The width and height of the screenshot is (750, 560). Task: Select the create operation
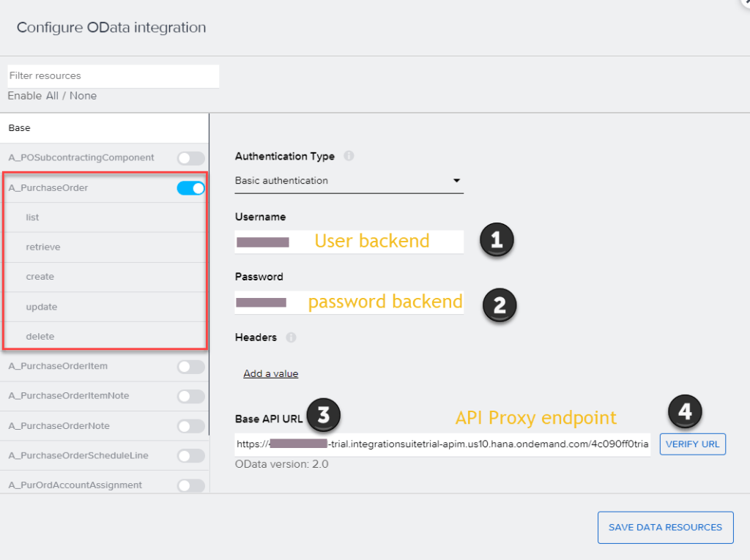(x=40, y=277)
